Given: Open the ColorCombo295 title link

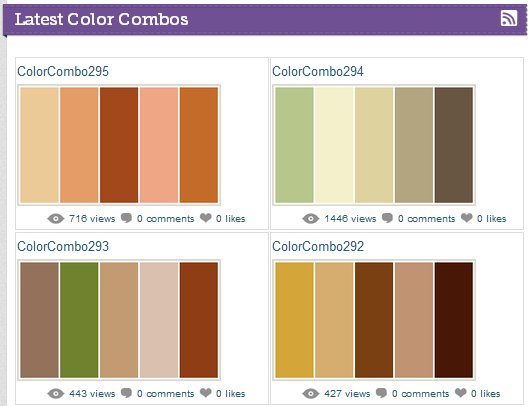Looking at the screenshot, I should [63, 71].
